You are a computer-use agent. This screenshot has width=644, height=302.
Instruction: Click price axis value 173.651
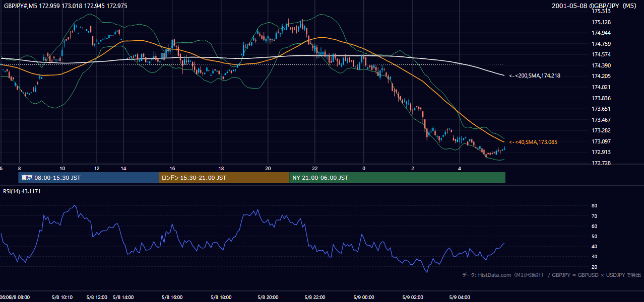tap(601, 109)
